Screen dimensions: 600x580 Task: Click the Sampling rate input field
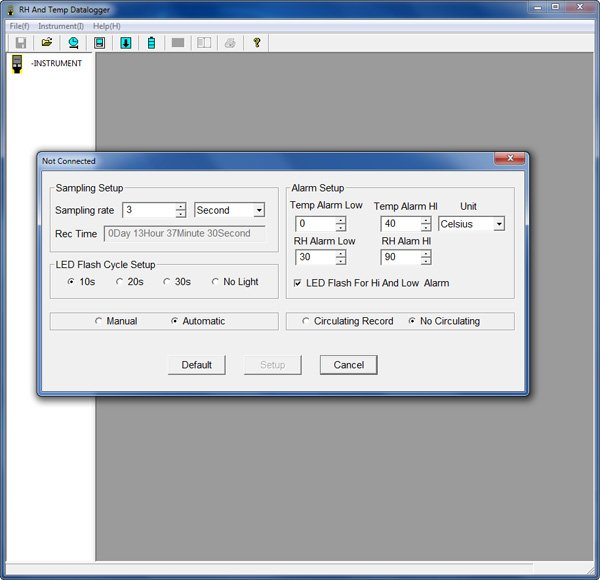149,210
